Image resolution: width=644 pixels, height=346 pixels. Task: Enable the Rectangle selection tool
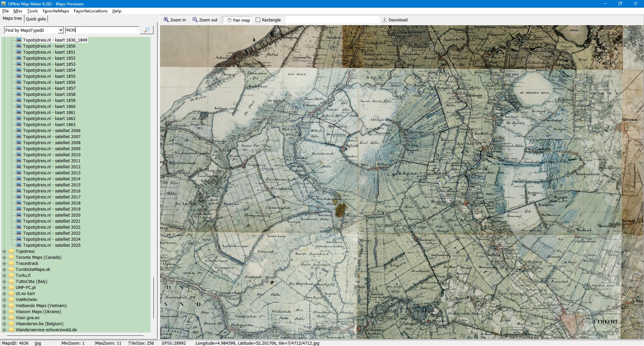pyautogui.click(x=268, y=20)
